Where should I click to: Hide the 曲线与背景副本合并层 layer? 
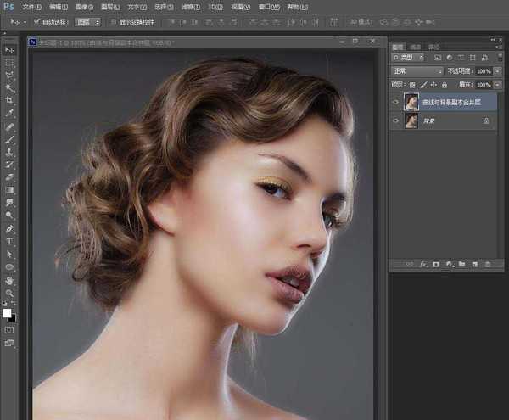coord(396,102)
